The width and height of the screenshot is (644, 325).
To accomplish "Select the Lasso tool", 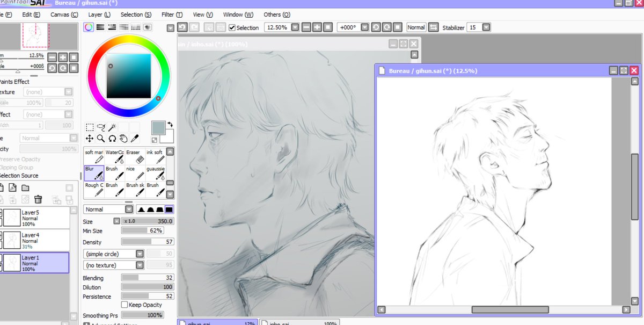I will click(x=101, y=127).
